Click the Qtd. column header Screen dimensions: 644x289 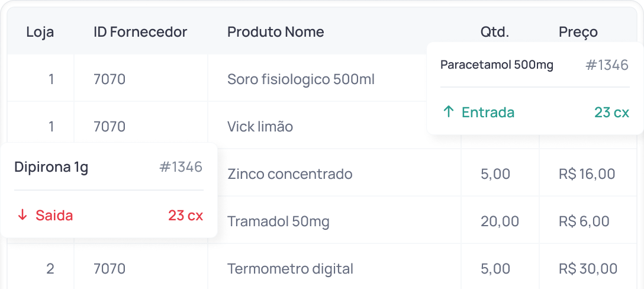(494, 32)
